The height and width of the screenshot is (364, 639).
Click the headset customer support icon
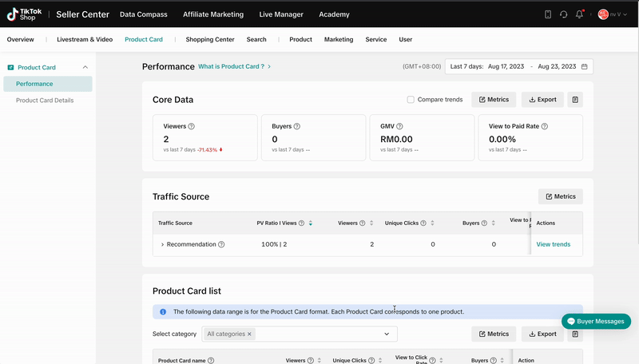pos(564,14)
